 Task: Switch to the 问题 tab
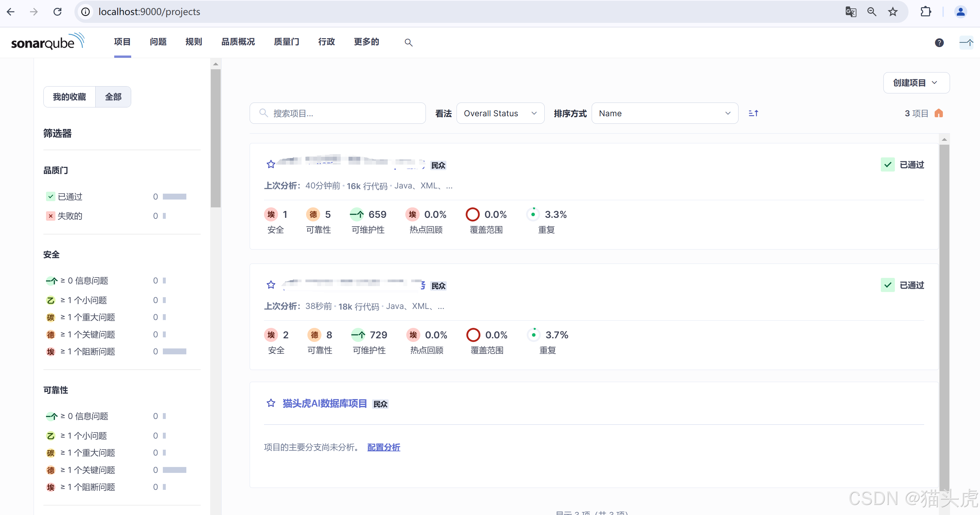pyautogui.click(x=158, y=42)
